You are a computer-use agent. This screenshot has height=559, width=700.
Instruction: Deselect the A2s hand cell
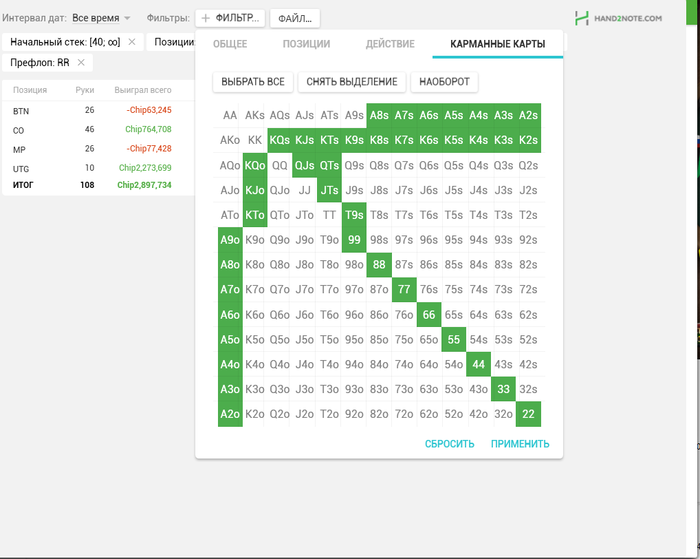coord(528,116)
